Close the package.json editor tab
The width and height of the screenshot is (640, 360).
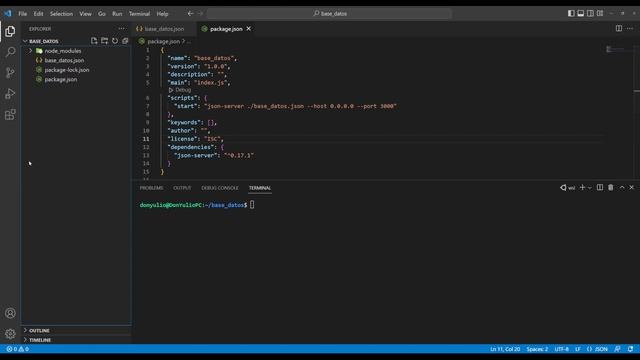coord(249,29)
